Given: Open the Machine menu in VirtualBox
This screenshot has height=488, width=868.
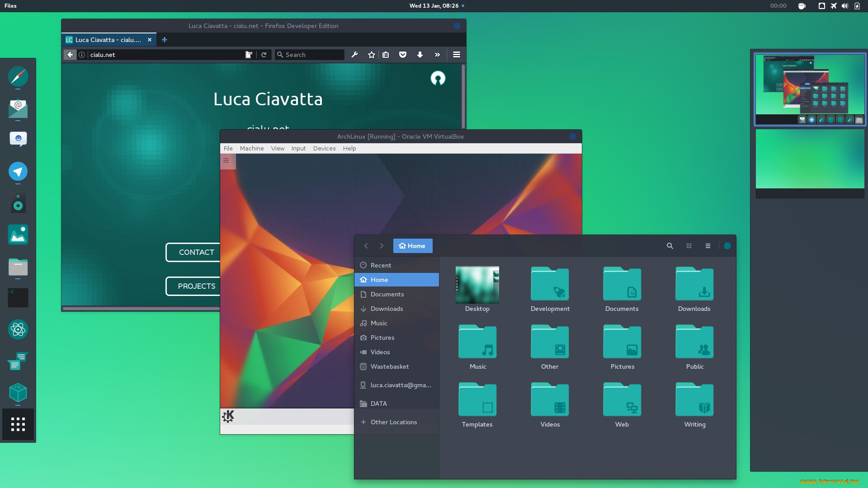Looking at the screenshot, I should (x=252, y=148).
